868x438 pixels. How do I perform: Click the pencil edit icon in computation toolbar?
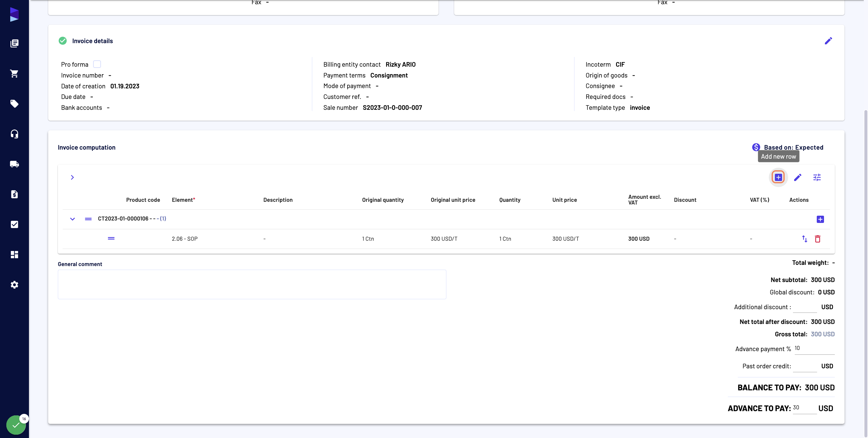(x=797, y=177)
